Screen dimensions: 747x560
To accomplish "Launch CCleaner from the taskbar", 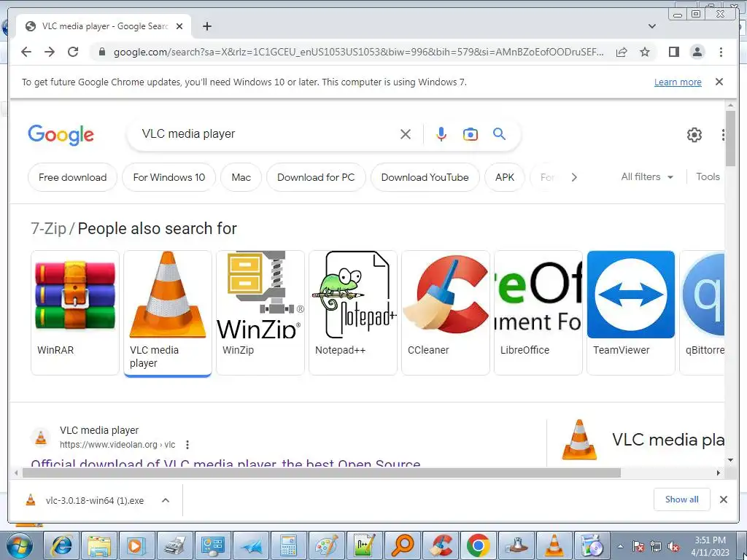I will (441, 545).
